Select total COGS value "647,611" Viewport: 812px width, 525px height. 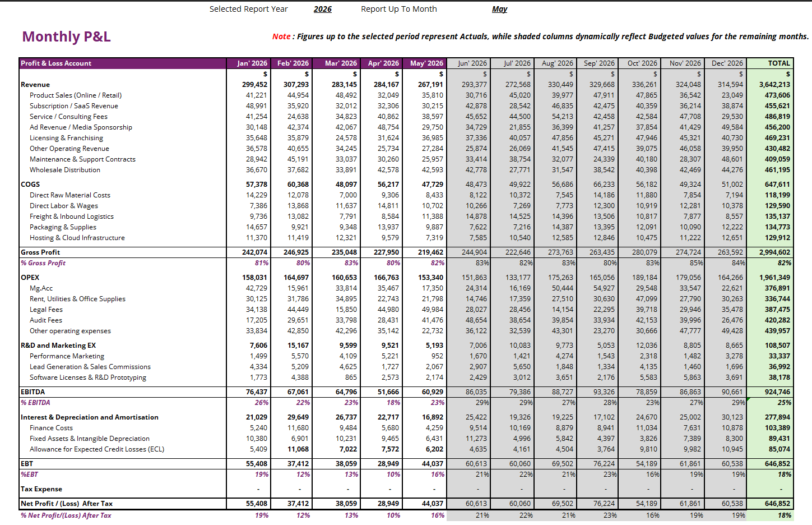click(x=777, y=185)
